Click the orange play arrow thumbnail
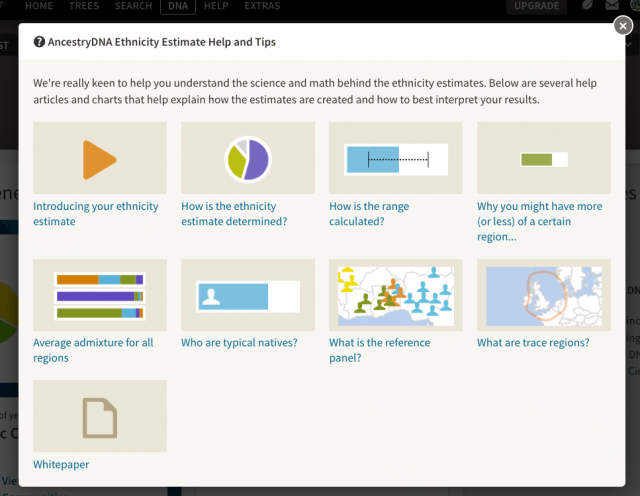Screen dimensions: 640x496 coord(99,159)
